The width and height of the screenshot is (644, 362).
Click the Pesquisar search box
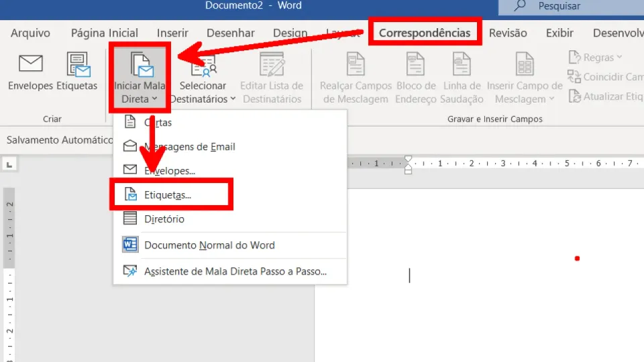tap(572, 6)
